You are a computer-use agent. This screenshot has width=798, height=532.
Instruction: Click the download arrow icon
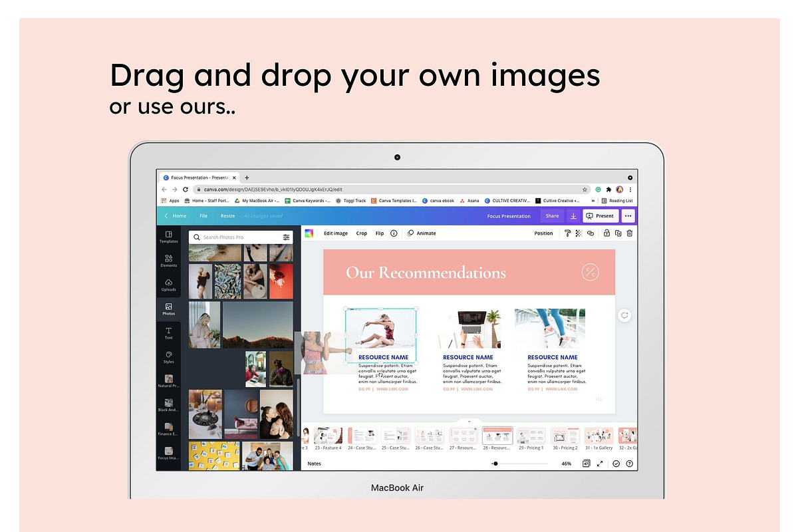573,216
